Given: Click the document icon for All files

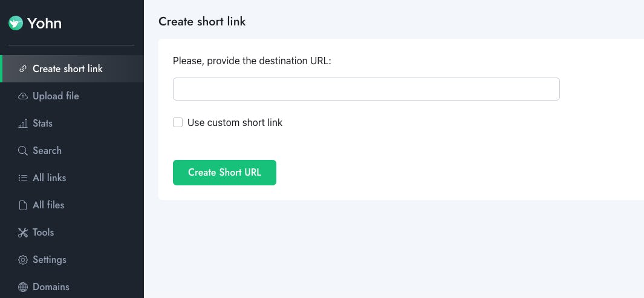Looking at the screenshot, I should 23,205.
